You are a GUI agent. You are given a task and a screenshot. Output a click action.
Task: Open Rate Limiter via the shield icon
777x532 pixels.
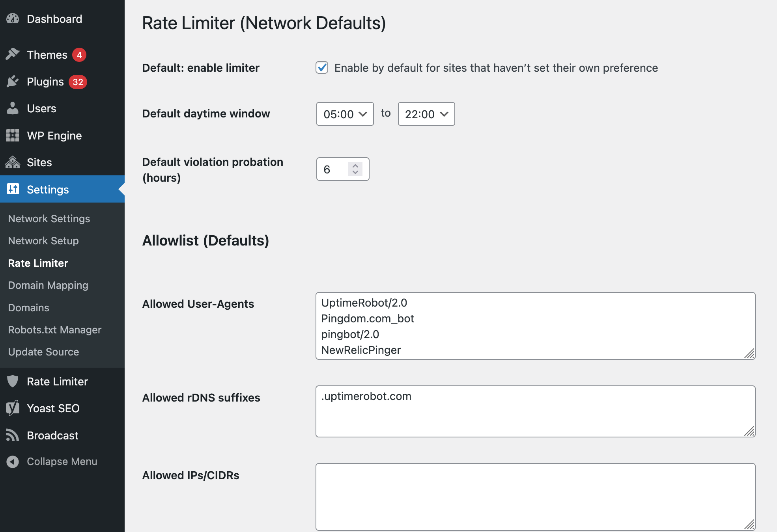pyautogui.click(x=13, y=381)
